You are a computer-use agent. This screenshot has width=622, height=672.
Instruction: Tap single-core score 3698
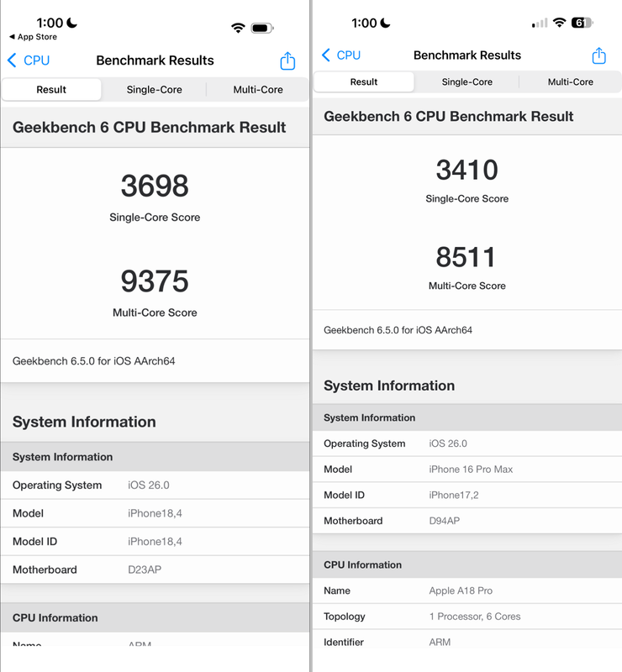click(x=155, y=186)
